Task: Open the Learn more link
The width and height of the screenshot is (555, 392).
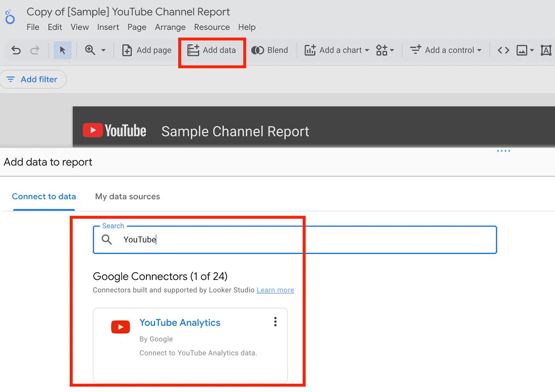Action: point(275,290)
